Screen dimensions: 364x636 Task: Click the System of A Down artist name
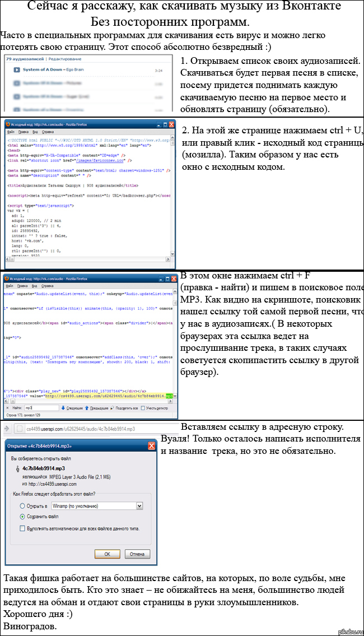click(x=43, y=70)
